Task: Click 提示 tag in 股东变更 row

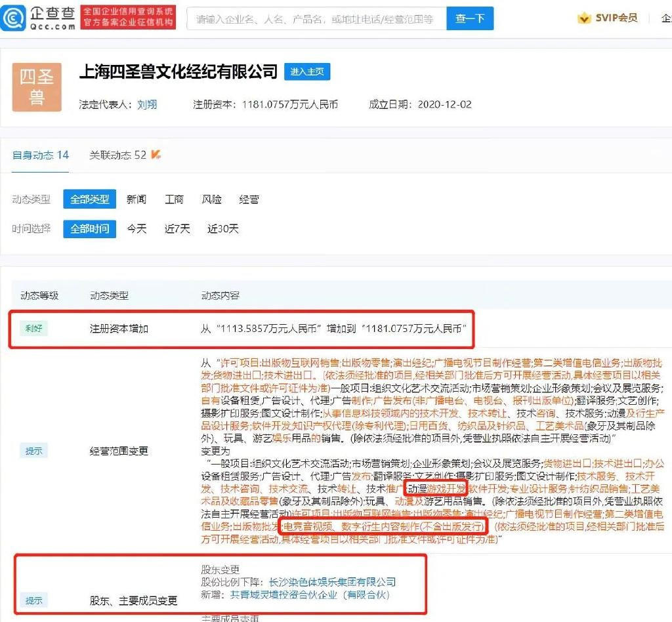Action: point(33,600)
